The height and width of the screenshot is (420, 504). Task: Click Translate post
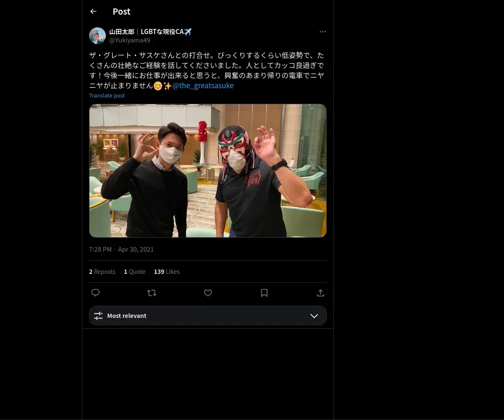coord(107,95)
